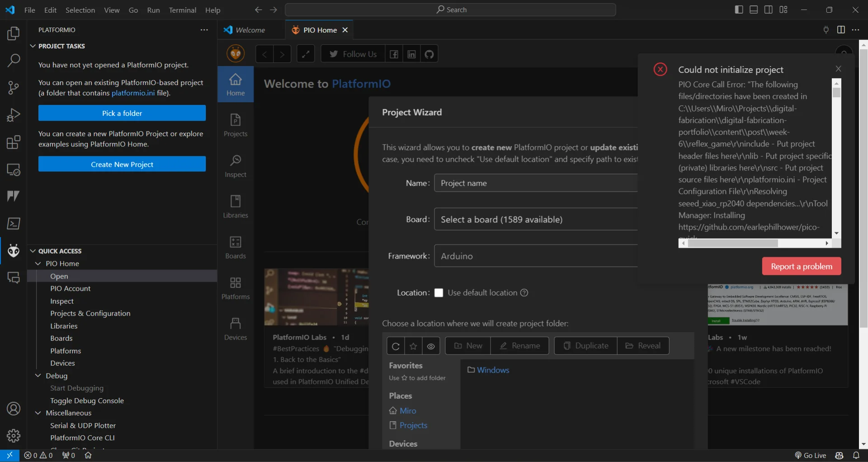Enable the Use default location checkbox
Viewport: 868px width, 462px height.
point(439,293)
